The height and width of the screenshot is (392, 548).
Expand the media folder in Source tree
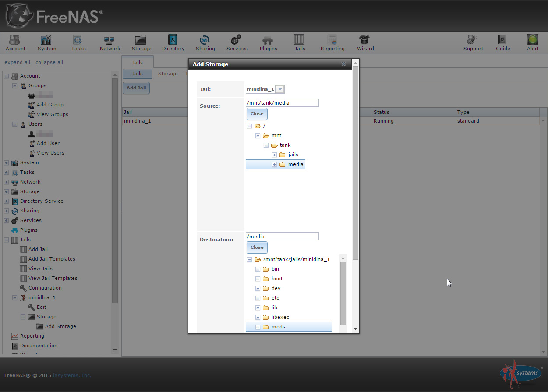click(x=274, y=164)
